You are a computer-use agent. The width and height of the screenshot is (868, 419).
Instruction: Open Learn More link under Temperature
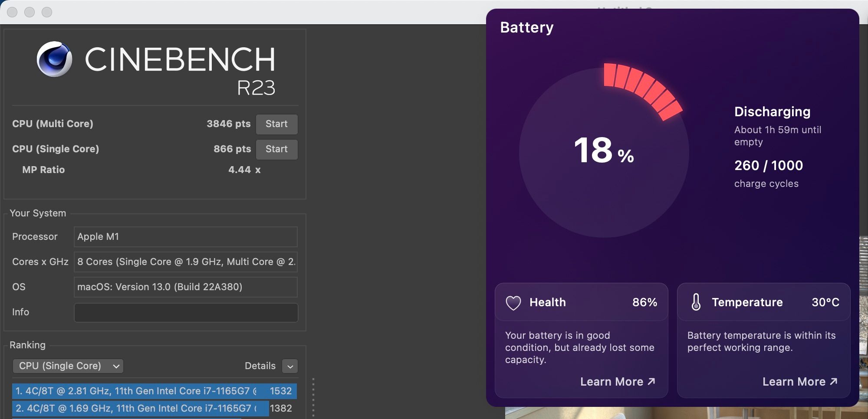pyautogui.click(x=794, y=382)
